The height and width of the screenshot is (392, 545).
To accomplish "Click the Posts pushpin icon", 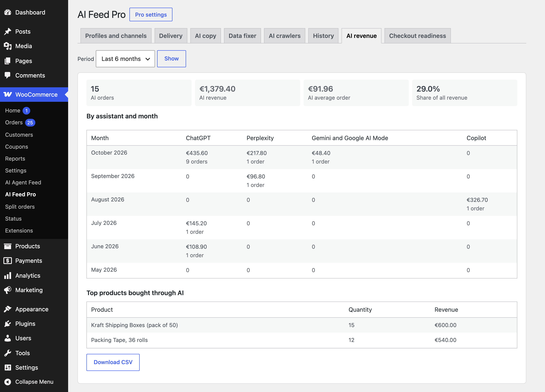I will tap(8, 32).
